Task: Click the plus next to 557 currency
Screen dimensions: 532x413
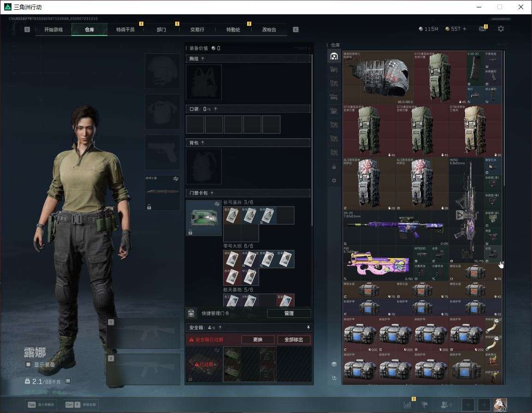Action: point(465,29)
